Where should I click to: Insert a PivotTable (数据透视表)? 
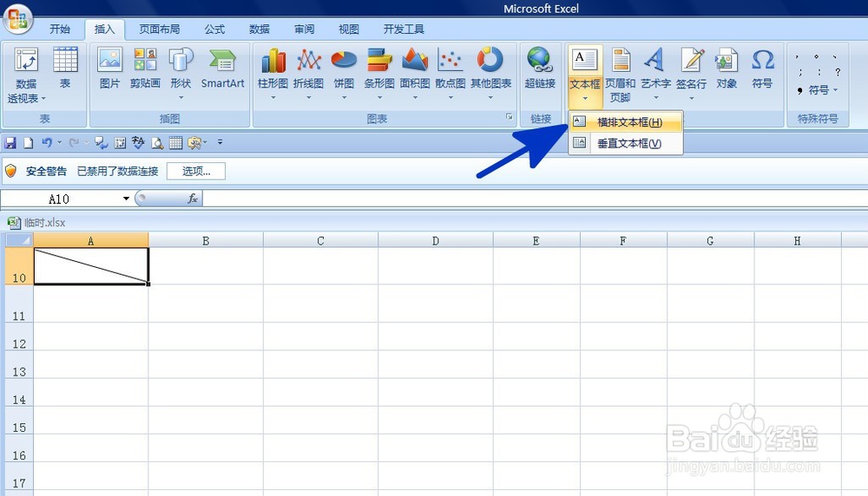pyautogui.click(x=25, y=75)
